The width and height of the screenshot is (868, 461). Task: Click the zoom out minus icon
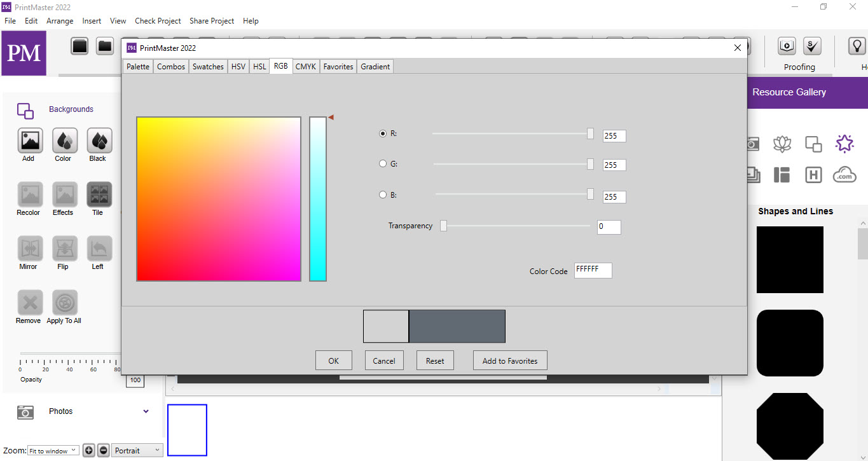click(x=104, y=450)
